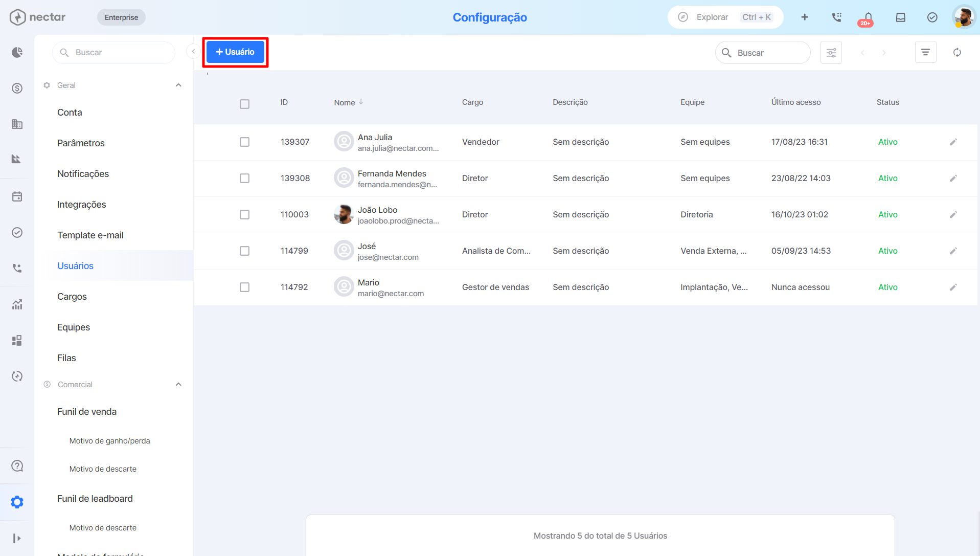This screenshot has width=980, height=556.
Task: Expand the left navigation with play-bar icon
Action: coord(17,538)
